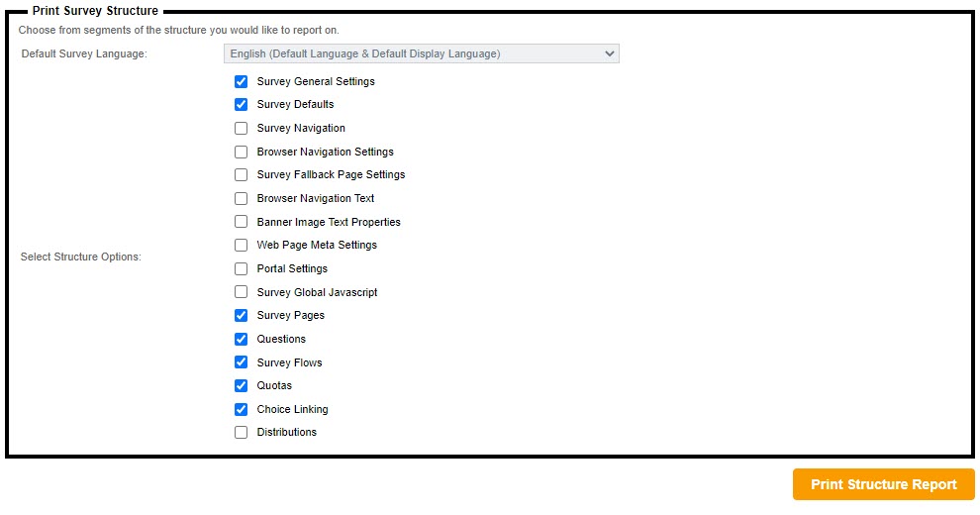980x515 pixels.
Task: Uncheck the Survey Defaults checkbox
Action: pos(241,104)
